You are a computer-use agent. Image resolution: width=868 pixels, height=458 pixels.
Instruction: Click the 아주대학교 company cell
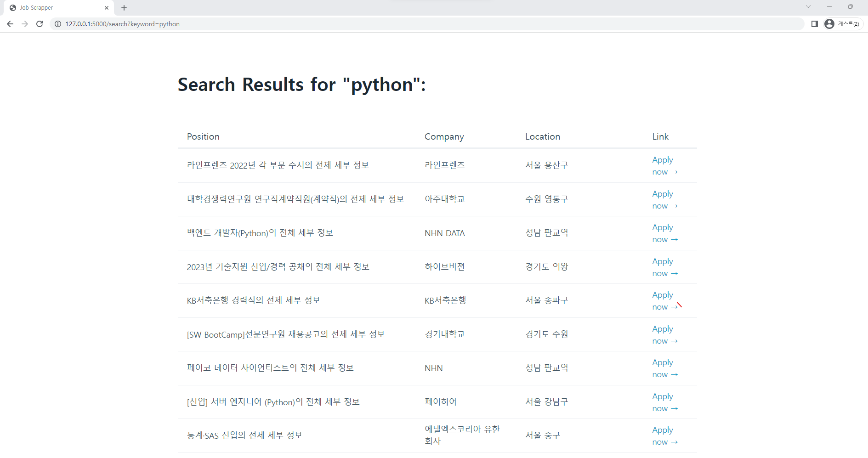point(445,199)
